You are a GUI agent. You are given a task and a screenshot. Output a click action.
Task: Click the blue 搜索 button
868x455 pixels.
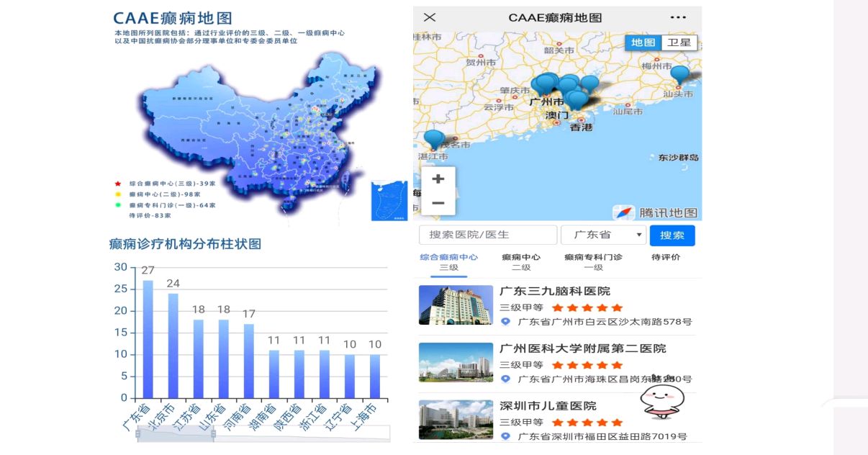pos(672,235)
